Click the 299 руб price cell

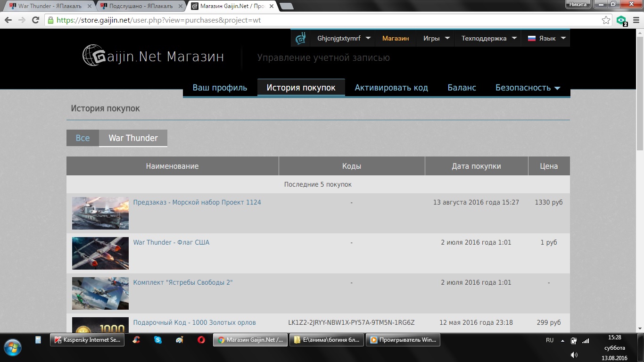[x=549, y=322]
